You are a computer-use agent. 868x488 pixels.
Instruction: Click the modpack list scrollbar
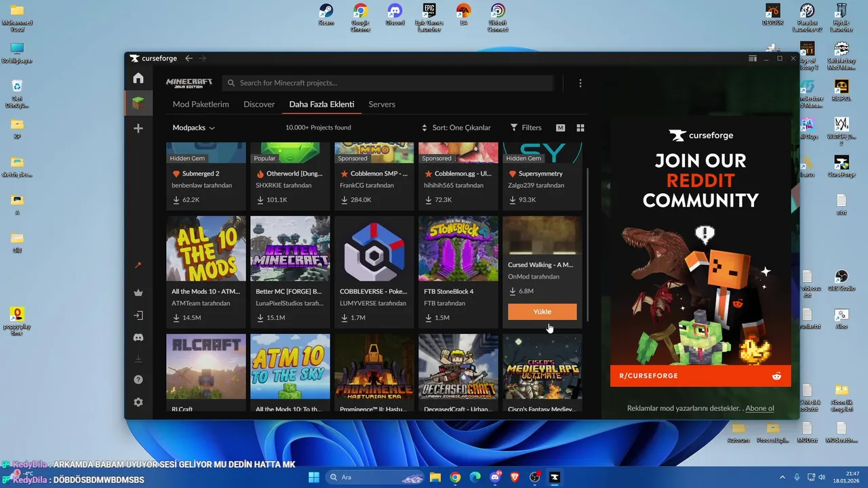587,245
